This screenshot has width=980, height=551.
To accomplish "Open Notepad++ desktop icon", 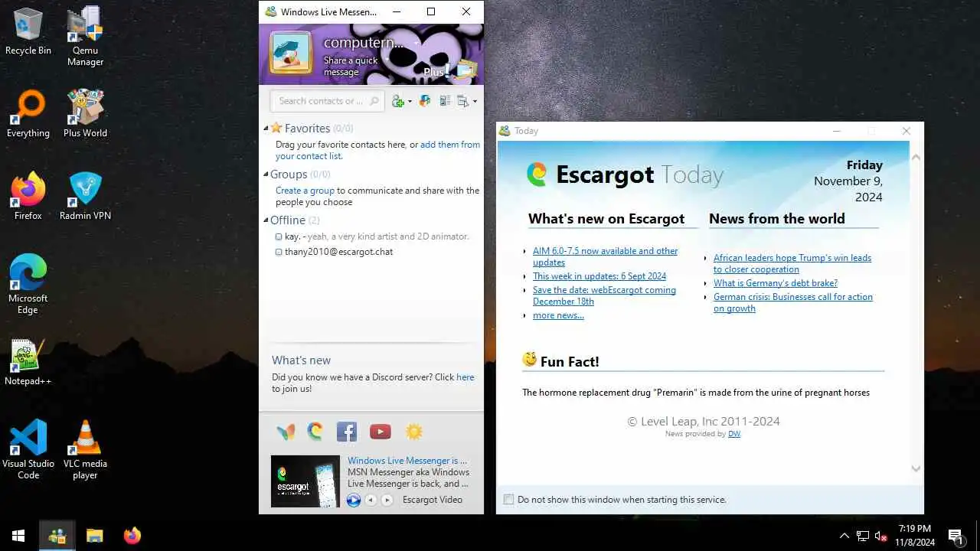I will pyautogui.click(x=28, y=362).
